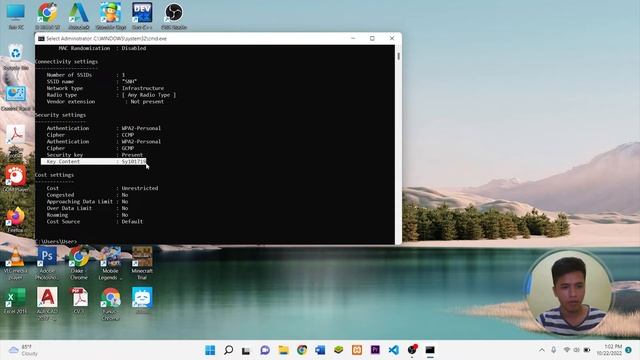Open Premiere Pro from the taskbar

click(375, 350)
